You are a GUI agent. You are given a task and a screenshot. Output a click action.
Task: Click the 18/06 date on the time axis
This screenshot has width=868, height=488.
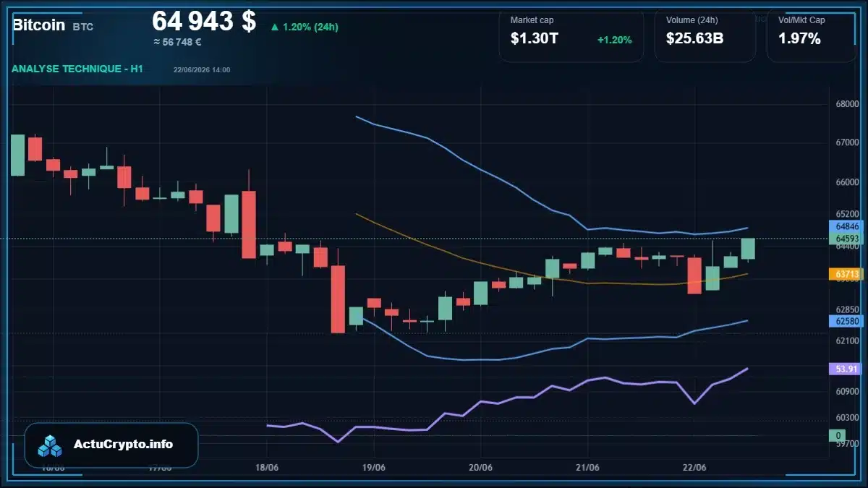[267, 468]
